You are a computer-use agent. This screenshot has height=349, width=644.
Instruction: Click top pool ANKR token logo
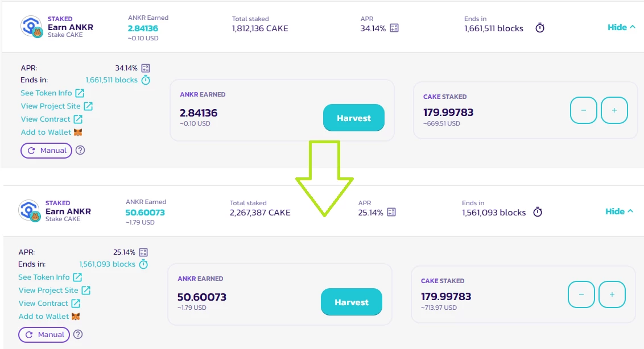[31, 27]
